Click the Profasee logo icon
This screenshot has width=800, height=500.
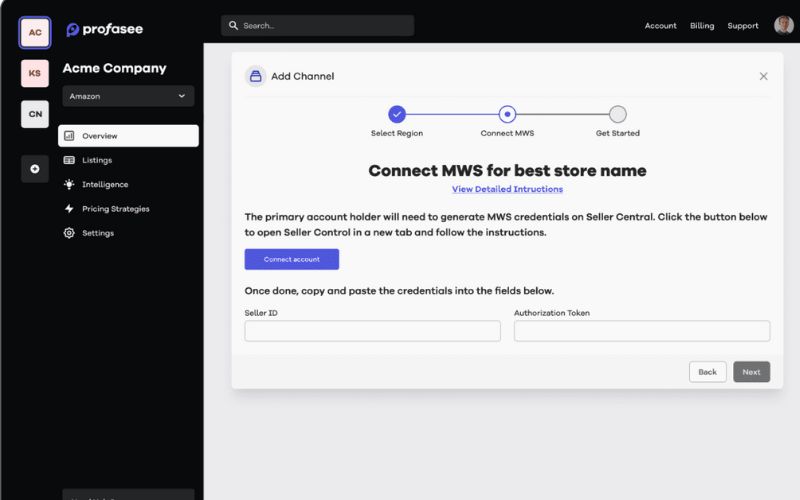pyautogui.click(x=73, y=30)
